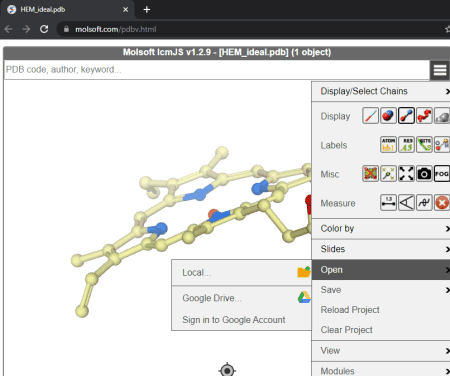The width and height of the screenshot is (450, 376).
Task: Click the center-on-selection Misc icon
Action: [388, 174]
